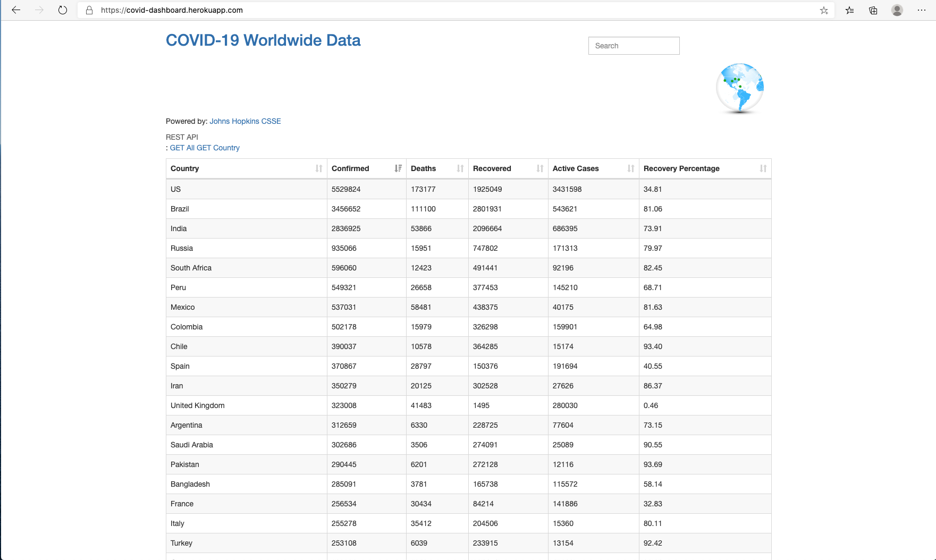
Task: Click the address bar URL
Action: [x=172, y=10]
